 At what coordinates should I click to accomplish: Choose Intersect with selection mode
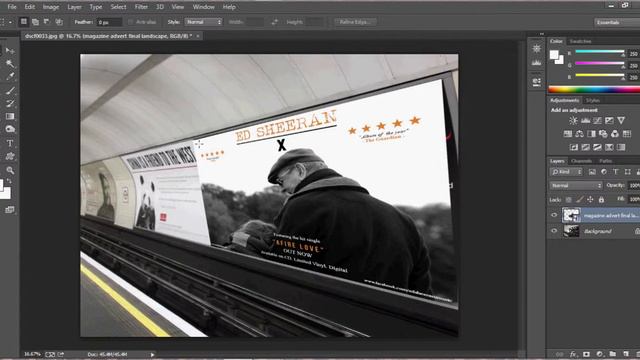pyautogui.click(x=59, y=22)
